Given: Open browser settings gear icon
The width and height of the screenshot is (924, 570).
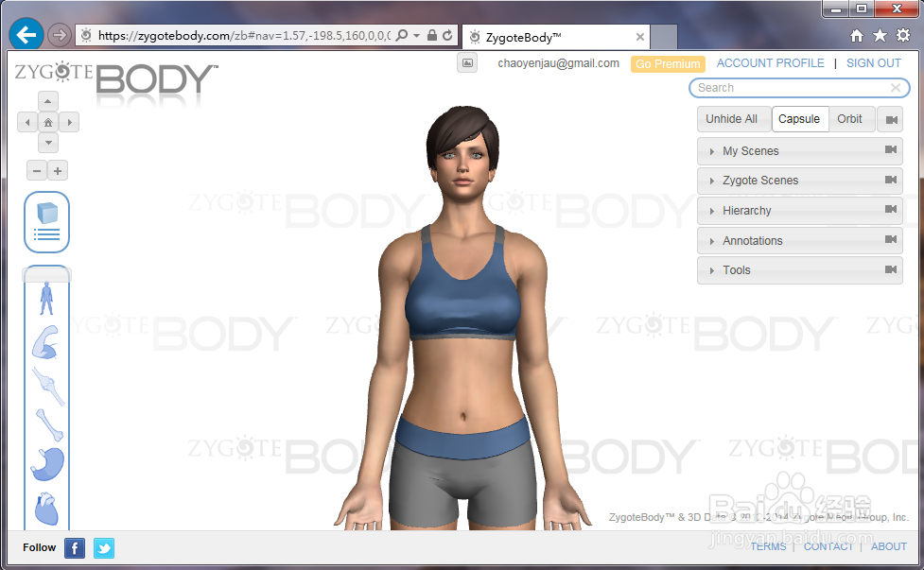Looking at the screenshot, I should tap(903, 35).
